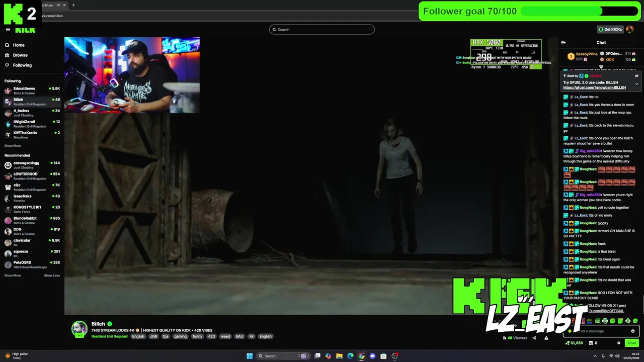Open squeeze recommended channel
Image resolution: width=644 pixels, height=362 pixels.
pyautogui.click(x=32, y=253)
